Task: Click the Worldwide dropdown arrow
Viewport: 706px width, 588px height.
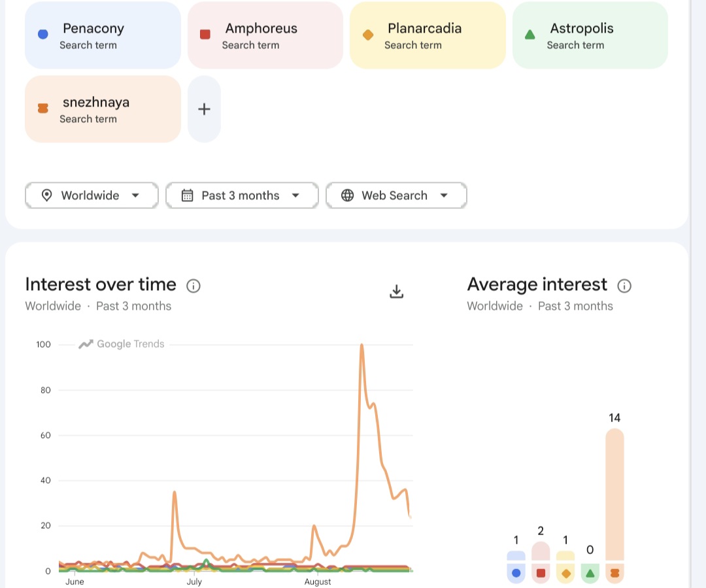Action: tap(135, 195)
